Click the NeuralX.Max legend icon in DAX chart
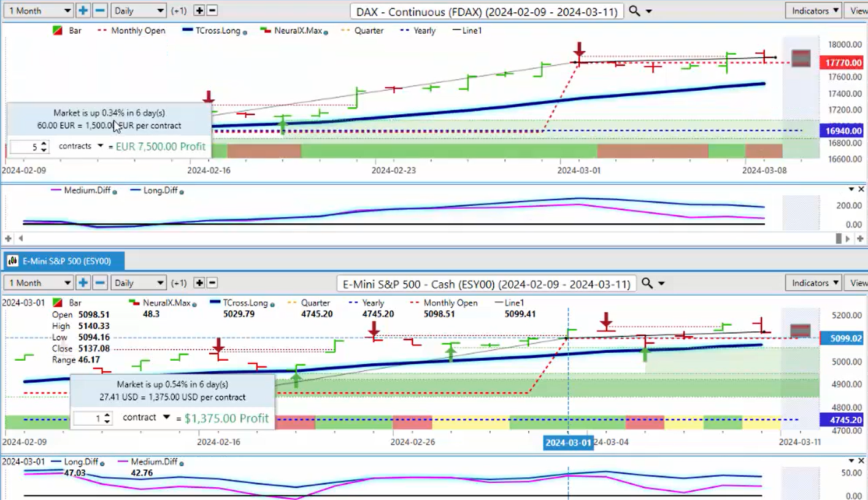The image size is (868, 500). click(266, 30)
